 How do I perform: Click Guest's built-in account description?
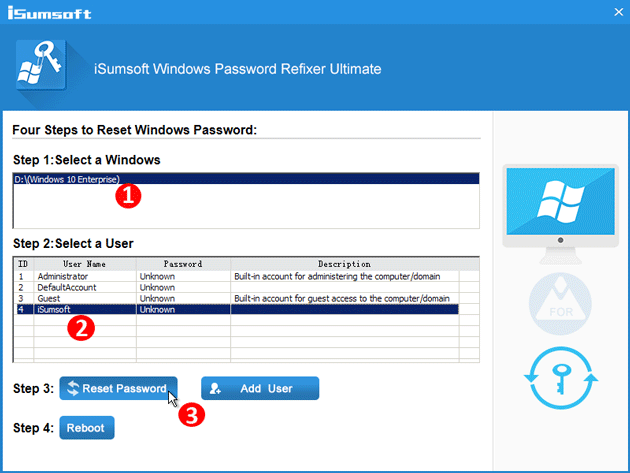tap(342, 299)
